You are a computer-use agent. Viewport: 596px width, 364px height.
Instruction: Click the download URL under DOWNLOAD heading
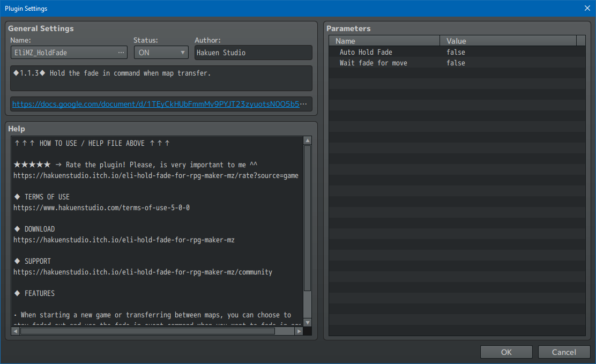point(124,240)
